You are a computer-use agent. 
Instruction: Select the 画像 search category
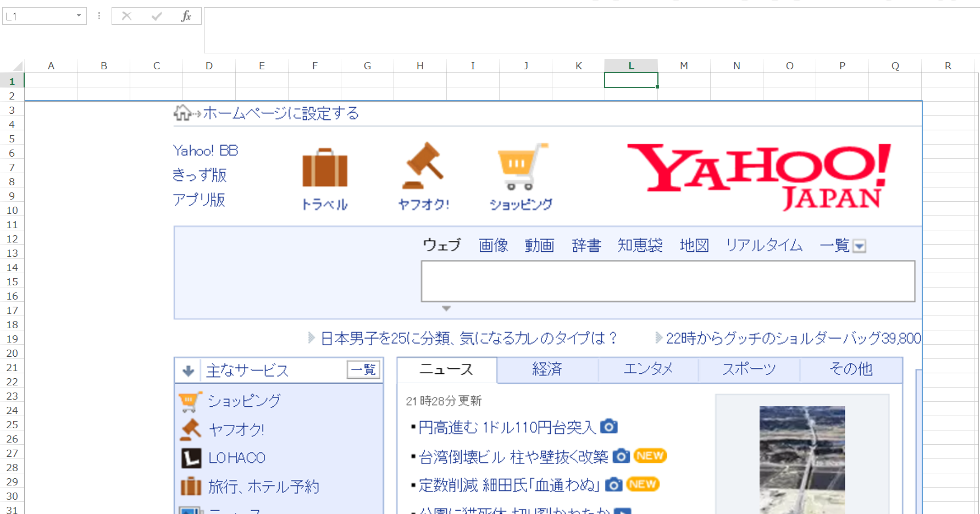(494, 245)
